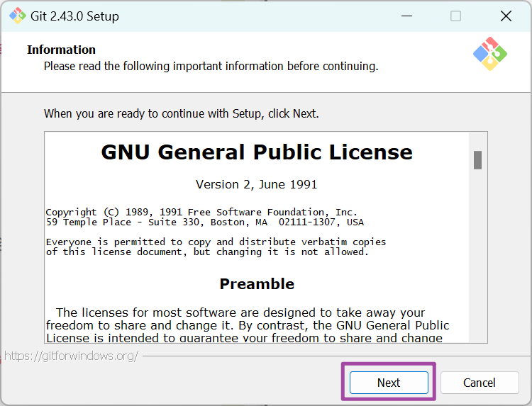Click the Git icon in the title bar
Image resolution: width=532 pixels, height=406 pixels.
pyautogui.click(x=17, y=16)
